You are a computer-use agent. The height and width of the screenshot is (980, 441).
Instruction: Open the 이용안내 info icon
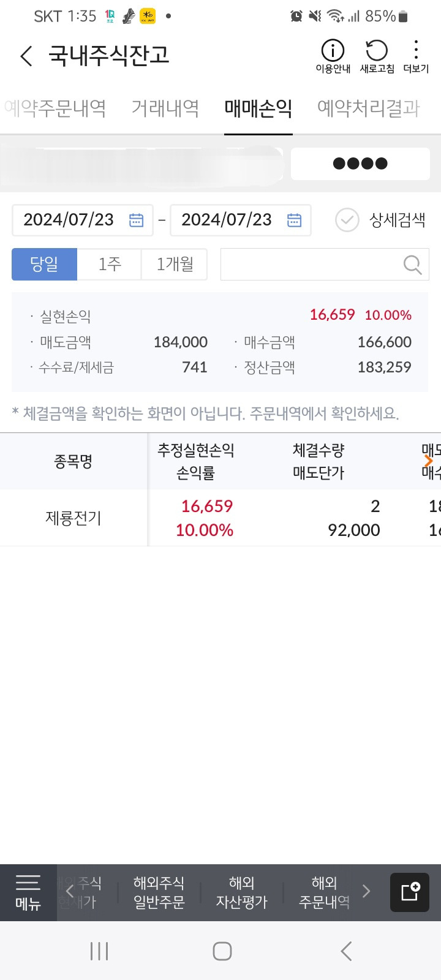coord(331,56)
